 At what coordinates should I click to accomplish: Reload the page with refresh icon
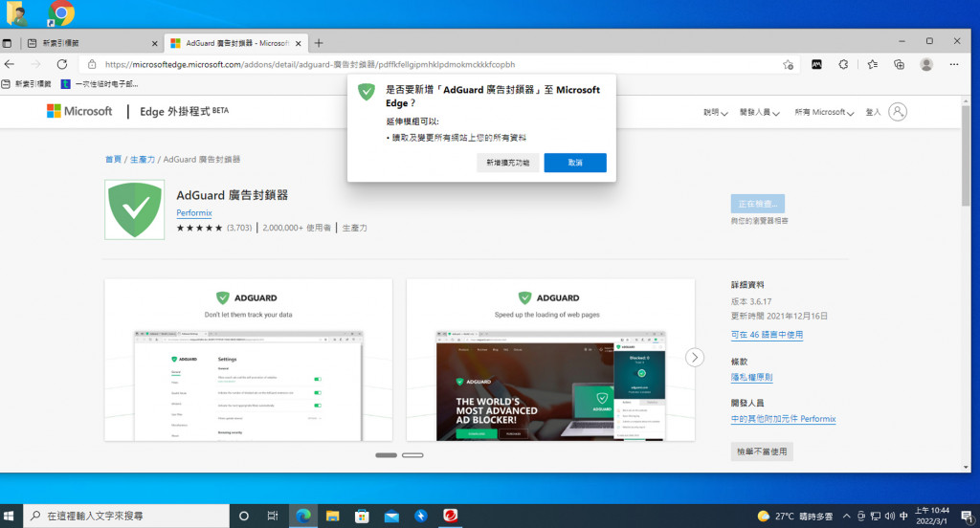(x=62, y=64)
